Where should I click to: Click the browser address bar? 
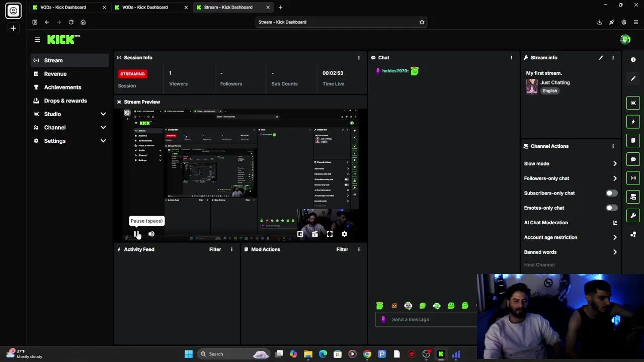(341, 22)
